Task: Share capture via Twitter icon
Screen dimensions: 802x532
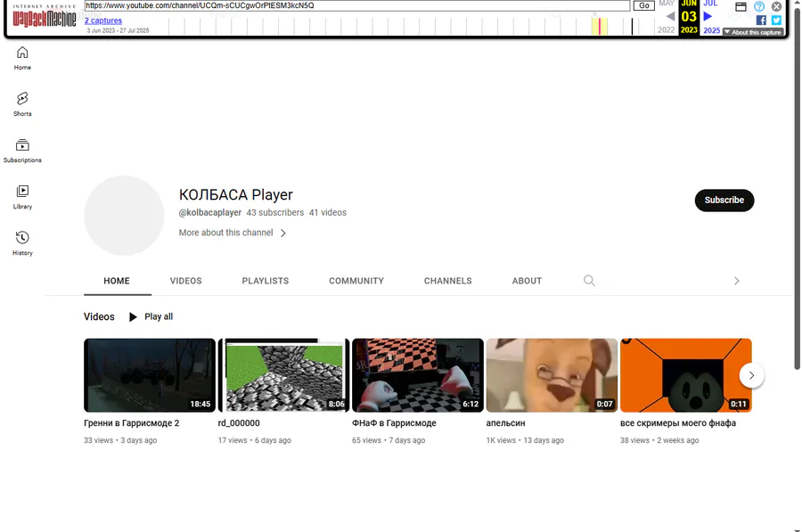Action: (x=776, y=20)
